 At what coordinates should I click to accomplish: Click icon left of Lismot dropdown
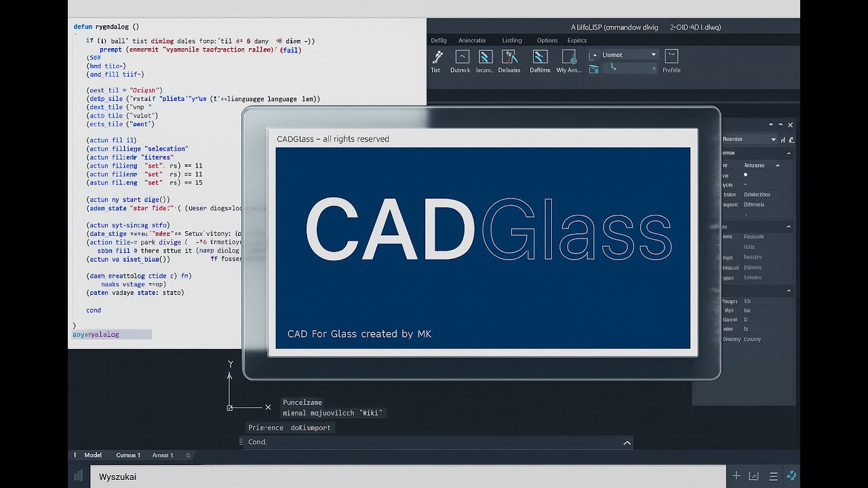(x=594, y=55)
